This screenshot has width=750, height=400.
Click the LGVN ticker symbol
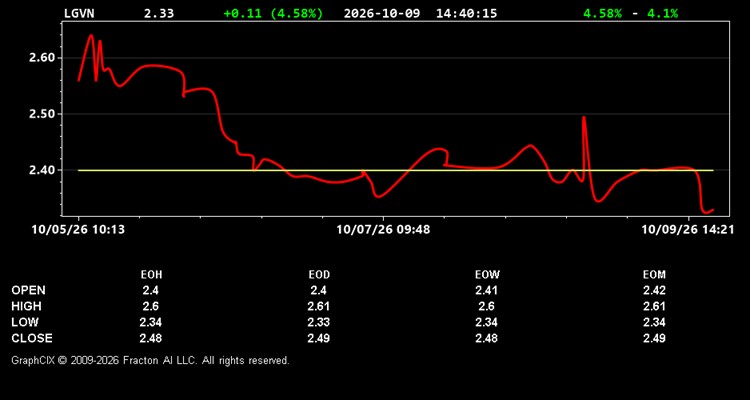[x=79, y=13]
